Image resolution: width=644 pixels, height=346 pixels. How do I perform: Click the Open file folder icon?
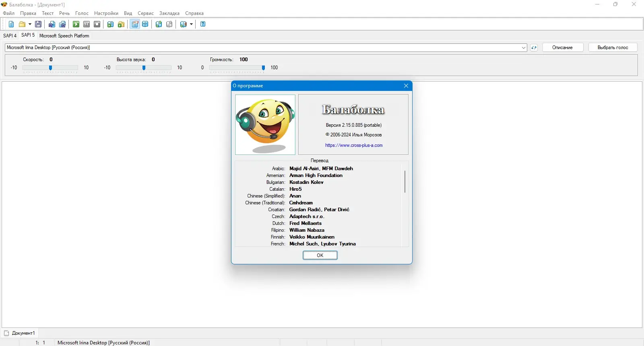click(x=22, y=24)
